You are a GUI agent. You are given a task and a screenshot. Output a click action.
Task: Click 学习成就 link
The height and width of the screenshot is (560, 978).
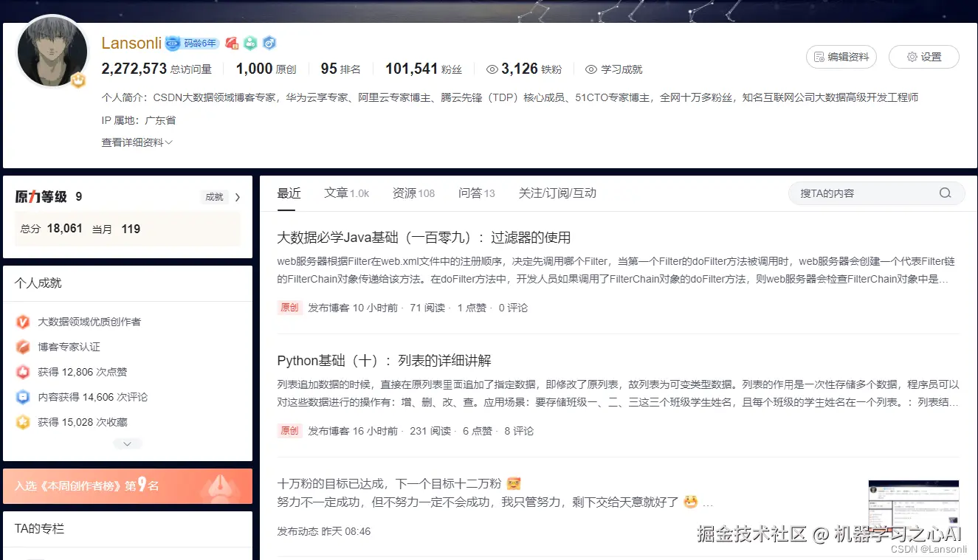click(621, 69)
